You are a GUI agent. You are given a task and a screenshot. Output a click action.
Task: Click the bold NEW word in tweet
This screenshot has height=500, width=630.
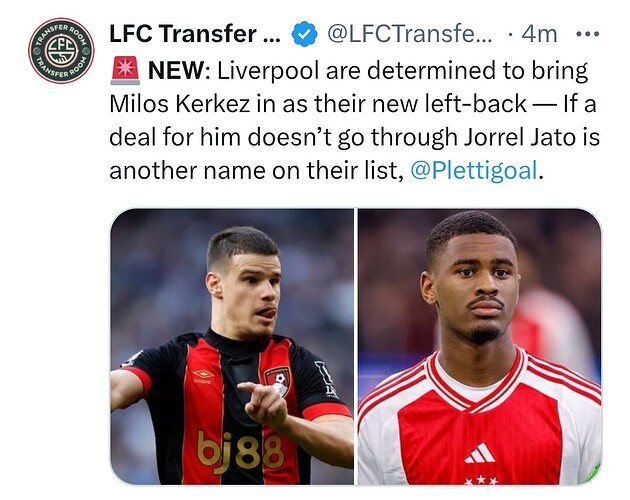click(179, 71)
